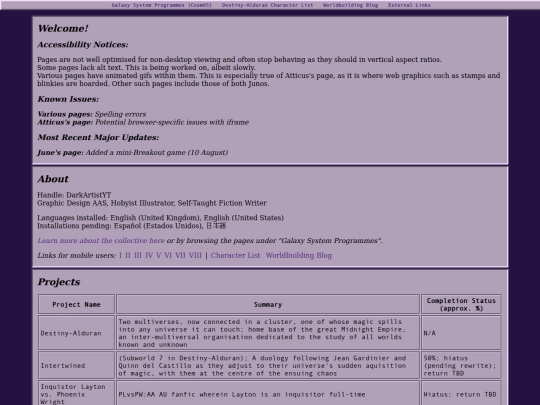Open mobile link VII
Viewport: 540px width, 405px height.
[x=180, y=256]
